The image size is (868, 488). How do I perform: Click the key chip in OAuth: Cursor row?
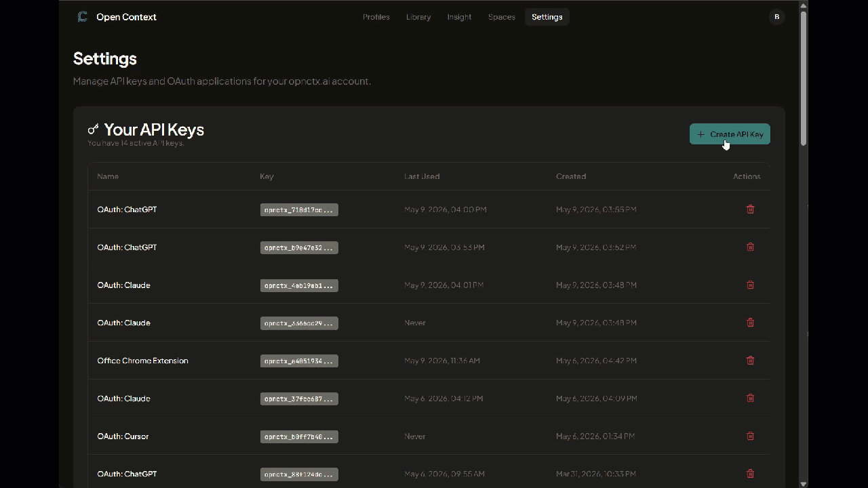[x=299, y=436]
